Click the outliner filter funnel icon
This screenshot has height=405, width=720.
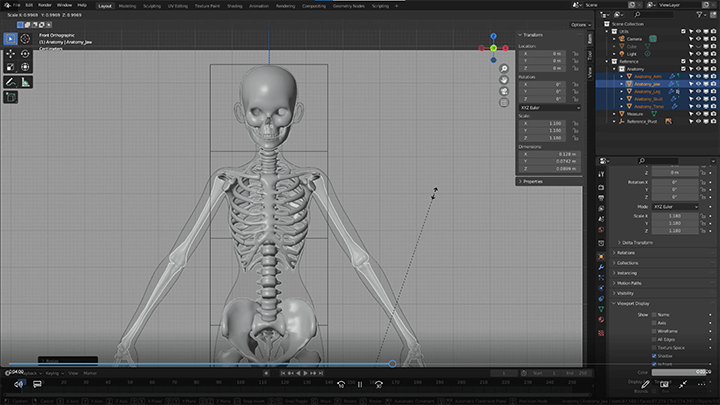click(x=699, y=15)
